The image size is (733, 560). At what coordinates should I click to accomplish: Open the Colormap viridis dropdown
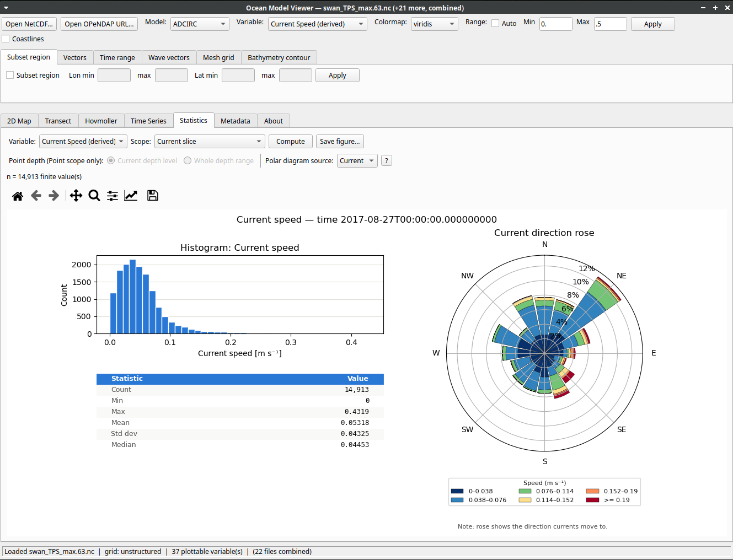434,24
